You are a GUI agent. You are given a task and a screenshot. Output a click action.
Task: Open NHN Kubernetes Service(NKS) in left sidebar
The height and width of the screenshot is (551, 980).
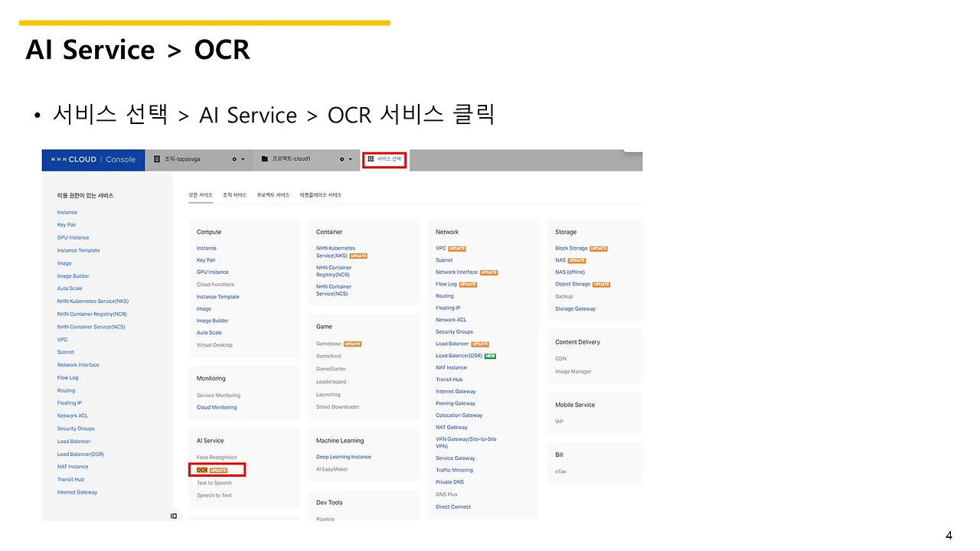tap(93, 302)
